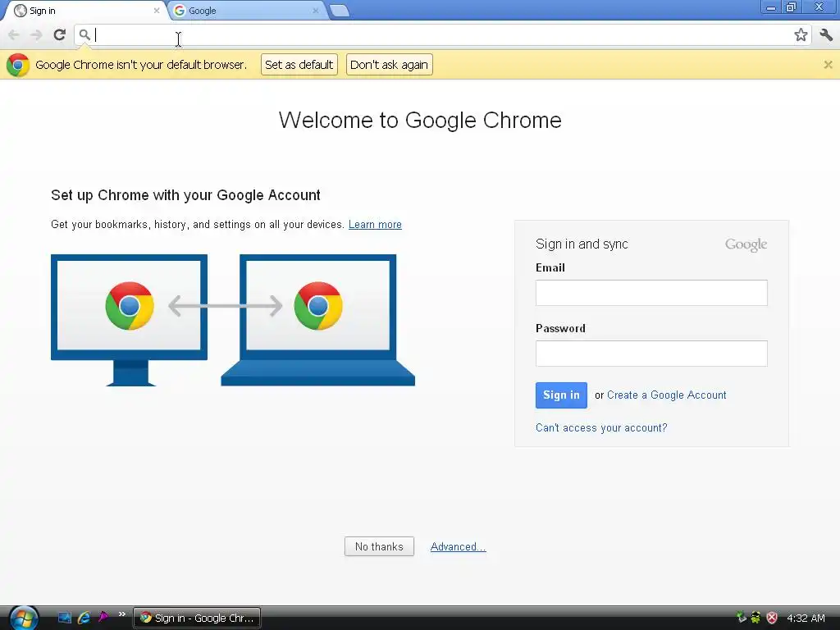Image resolution: width=840 pixels, height=630 pixels.
Task: Focus the Email input field
Action: tap(651, 293)
